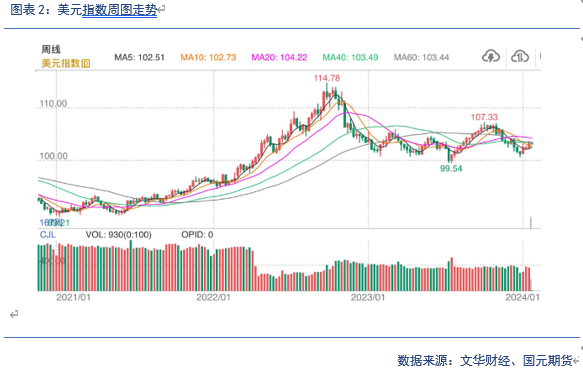Click the 107.33 high price label
583x369 pixels.
[484, 117]
